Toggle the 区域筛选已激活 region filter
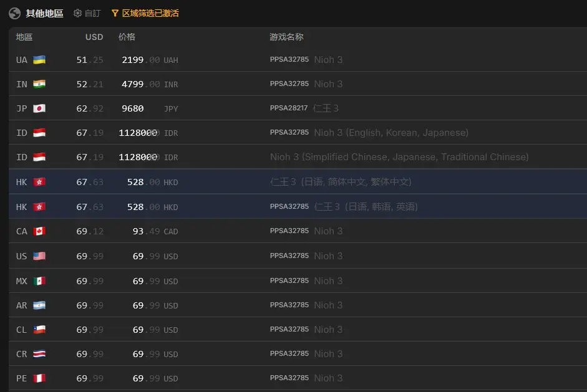Viewport: 587px width, 392px height. pos(150,13)
